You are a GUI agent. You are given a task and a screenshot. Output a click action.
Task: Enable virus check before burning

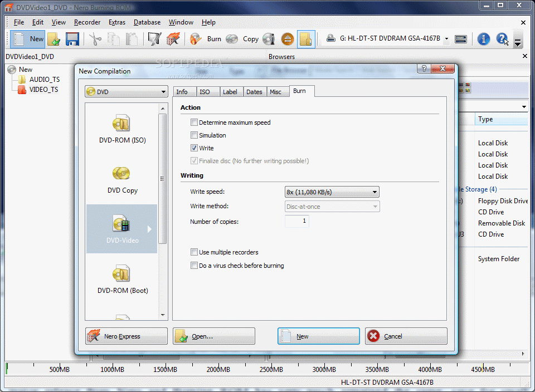pos(194,266)
